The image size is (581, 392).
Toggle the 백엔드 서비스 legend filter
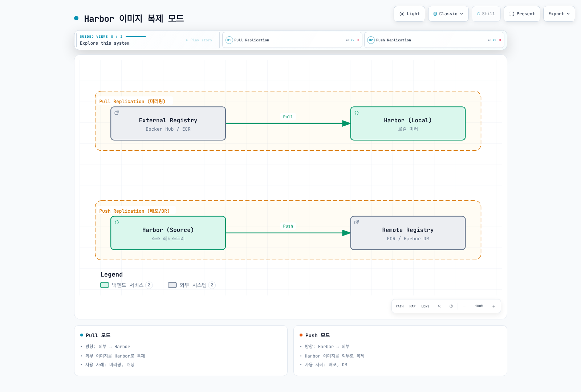pyautogui.click(x=126, y=285)
